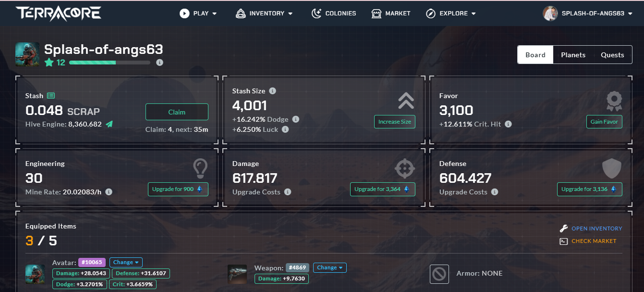Click the avatar Damage +28.0543 stat
Viewport: 644px width, 292px height.
[x=81, y=273]
